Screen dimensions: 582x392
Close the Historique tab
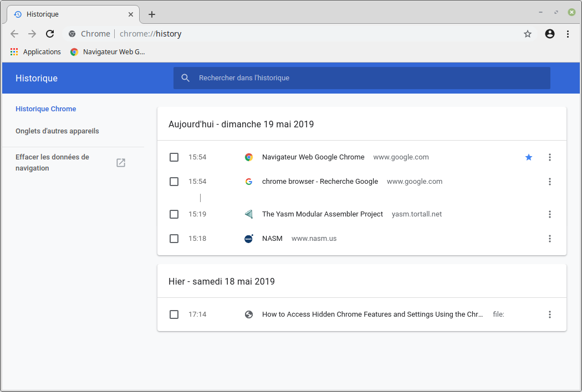[x=131, y=14]
